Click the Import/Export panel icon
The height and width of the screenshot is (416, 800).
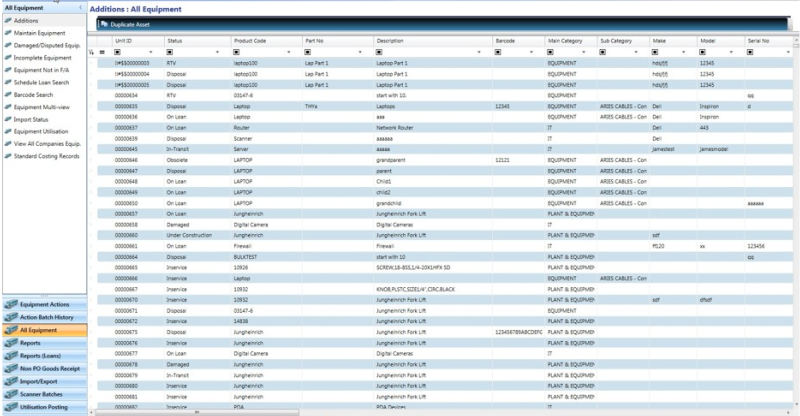(x=11, y=381)
